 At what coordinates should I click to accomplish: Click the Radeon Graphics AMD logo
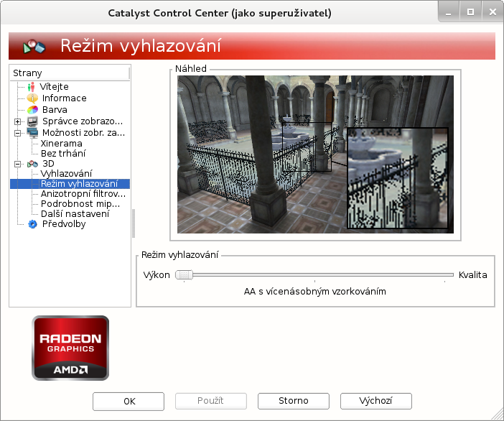pyautogui.click(x=70, y=348)
